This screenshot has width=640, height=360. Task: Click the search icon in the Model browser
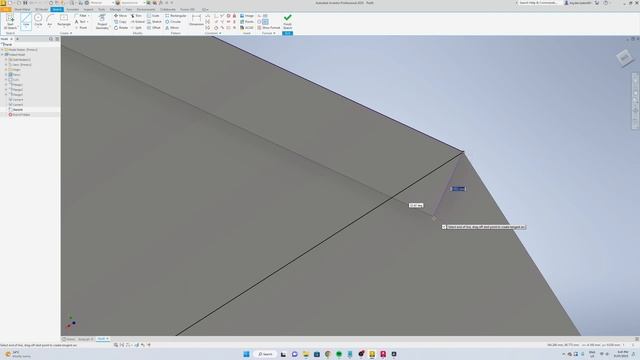click(x=51, y=39)
